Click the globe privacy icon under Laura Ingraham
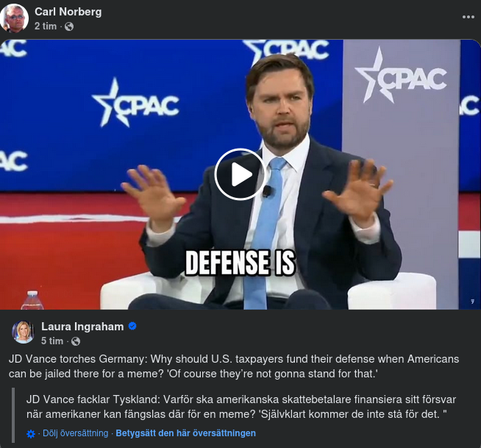The height and width of the screenshot is (448, 481). [x=76, y=341]
